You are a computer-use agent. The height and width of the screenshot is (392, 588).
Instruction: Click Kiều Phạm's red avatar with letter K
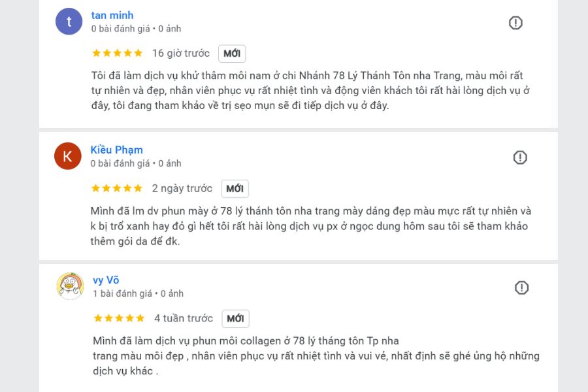point(68,157)
